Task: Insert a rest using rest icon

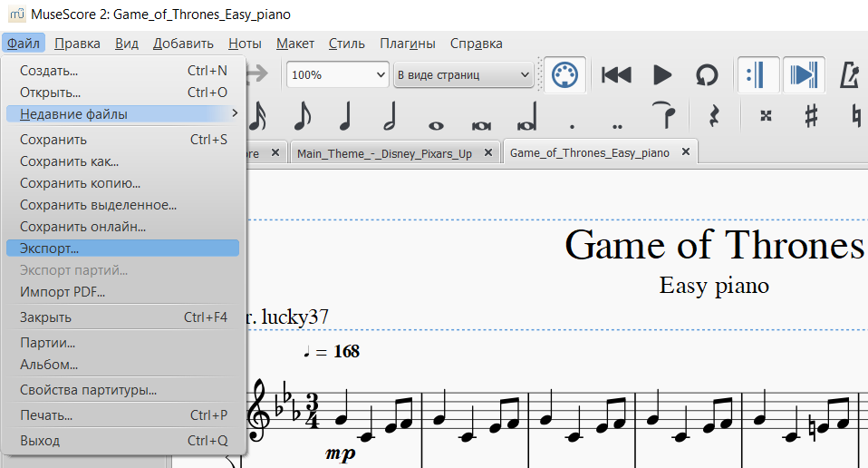Action: click(714, 116)
